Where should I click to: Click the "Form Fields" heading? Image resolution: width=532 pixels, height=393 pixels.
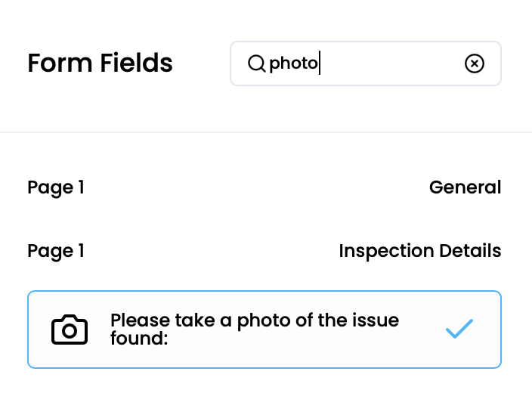(x=100, y=63)
